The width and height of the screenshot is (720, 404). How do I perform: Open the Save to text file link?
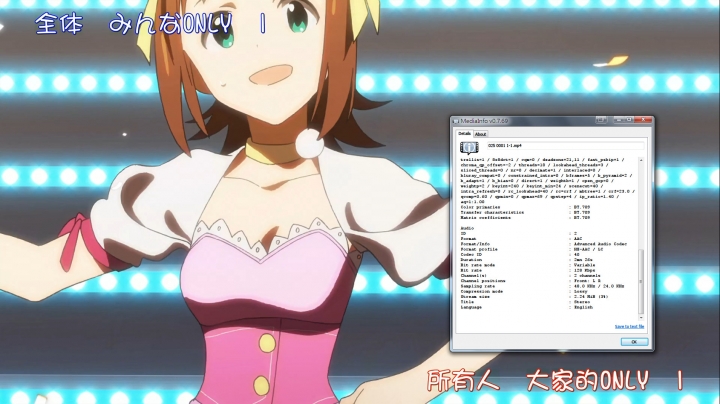click(629, 326)
